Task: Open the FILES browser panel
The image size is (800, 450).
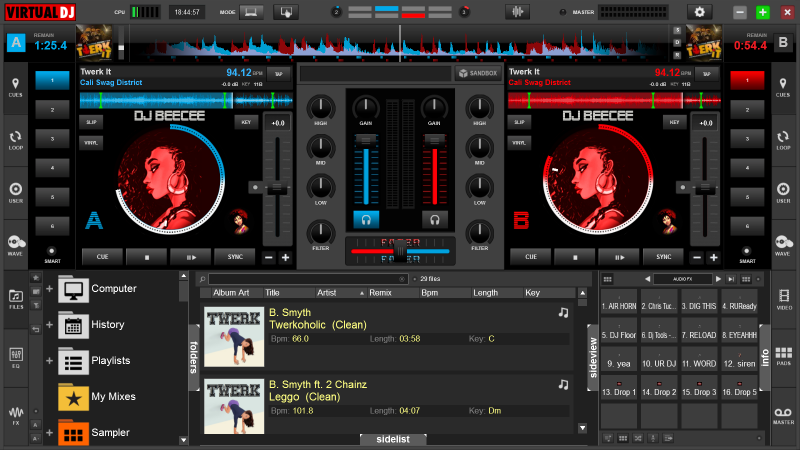Action: (x=16, y=299)
